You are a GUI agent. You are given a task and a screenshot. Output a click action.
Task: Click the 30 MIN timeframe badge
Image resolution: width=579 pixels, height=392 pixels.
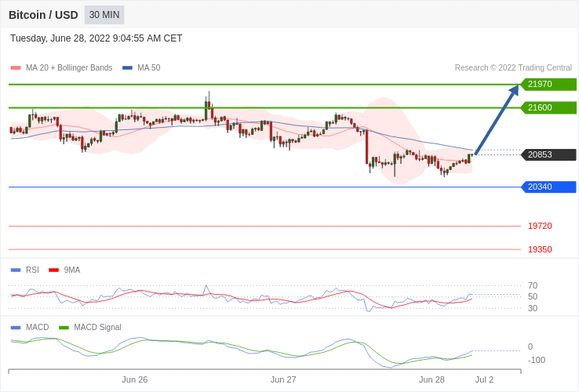click(104, 15)
